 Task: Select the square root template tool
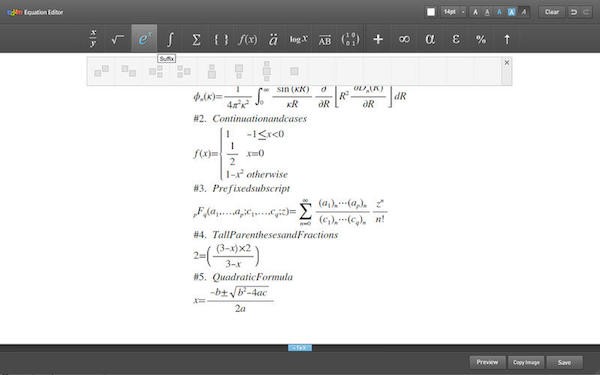pyautogui.click(x=118, y=39)
